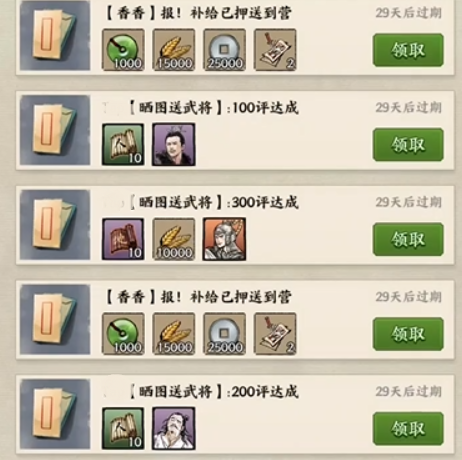This screenshot has height=460, width=462.
Task: Tap the 15000 grain icon in first mail
Action: click(174, 50)
